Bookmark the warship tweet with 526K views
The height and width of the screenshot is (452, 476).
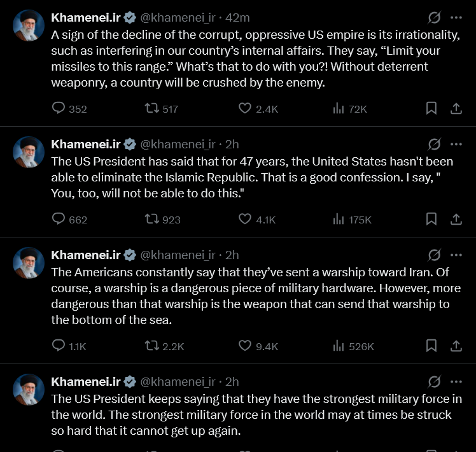(431, 346)
